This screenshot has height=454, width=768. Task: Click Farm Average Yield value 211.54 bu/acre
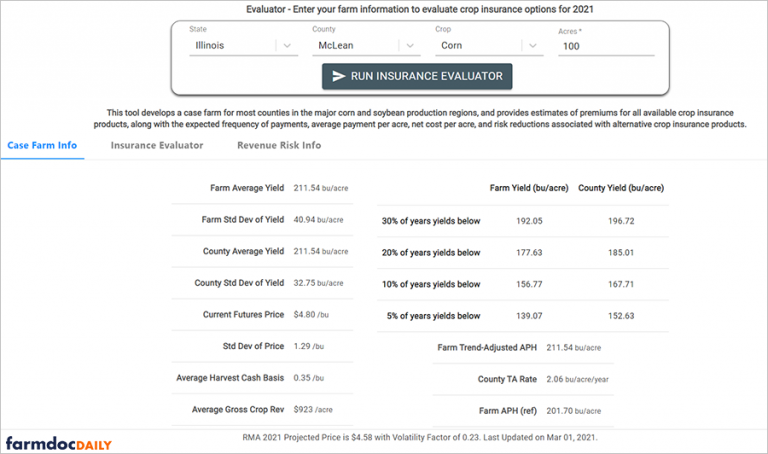(x=321, y=188)
